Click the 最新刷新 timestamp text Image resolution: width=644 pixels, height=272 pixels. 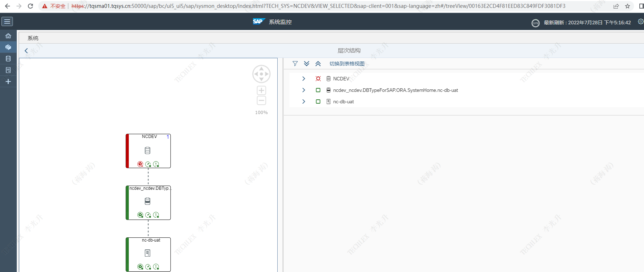[x=587, y=23]
